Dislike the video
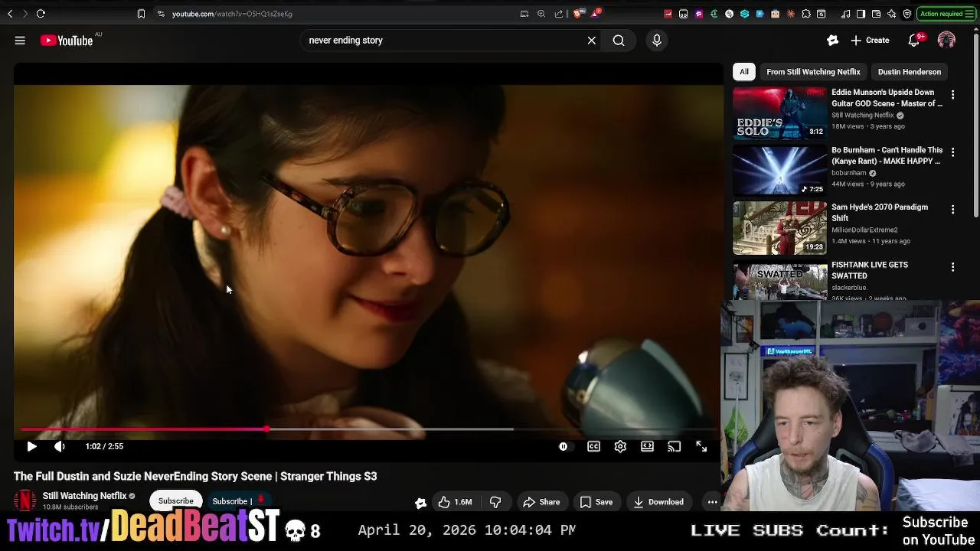 pyautogui.click(x=495, y=502)
